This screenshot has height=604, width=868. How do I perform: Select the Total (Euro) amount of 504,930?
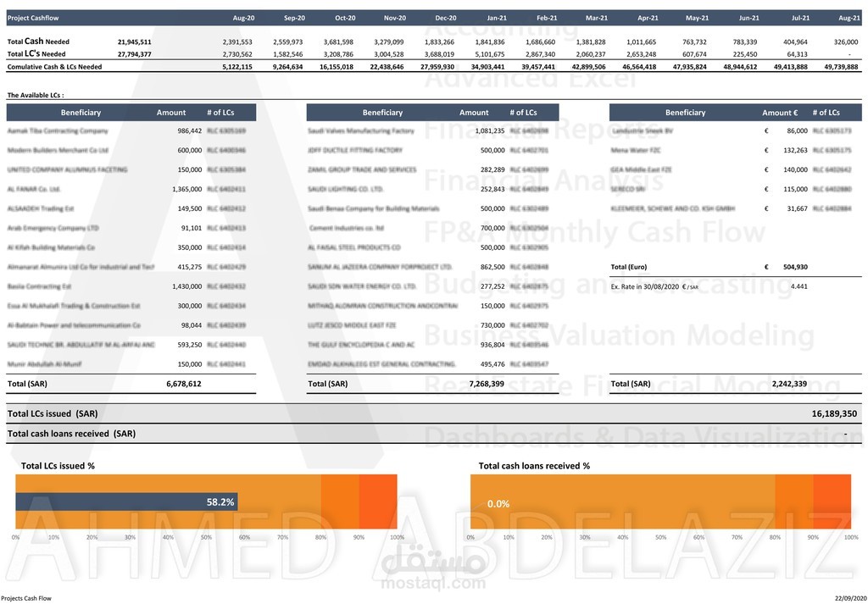794,266
